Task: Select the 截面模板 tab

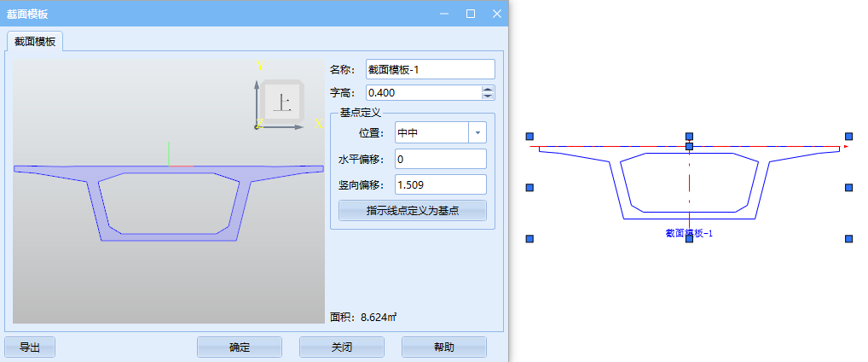Action: pyautogui.click(x=35, y=42)
